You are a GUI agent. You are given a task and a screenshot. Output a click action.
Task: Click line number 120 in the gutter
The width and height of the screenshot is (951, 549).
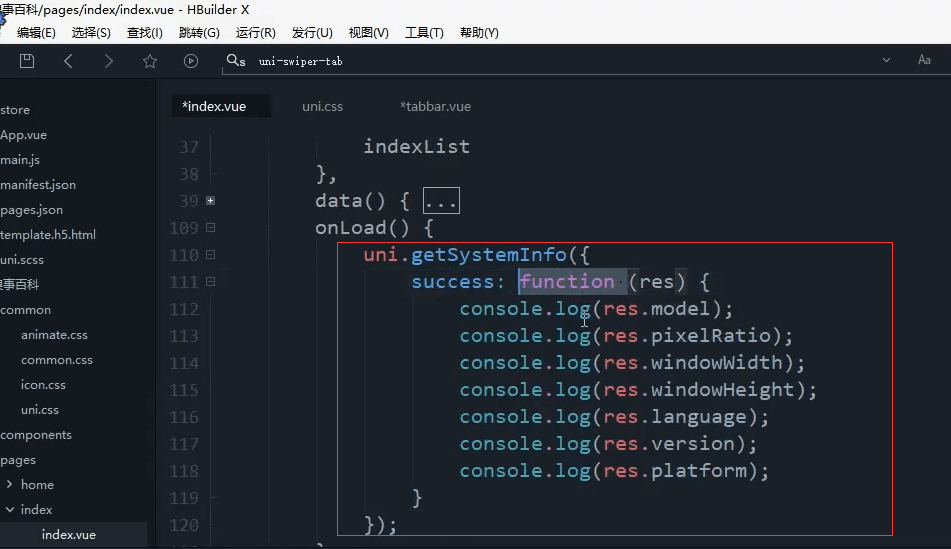tap(184, 525)
